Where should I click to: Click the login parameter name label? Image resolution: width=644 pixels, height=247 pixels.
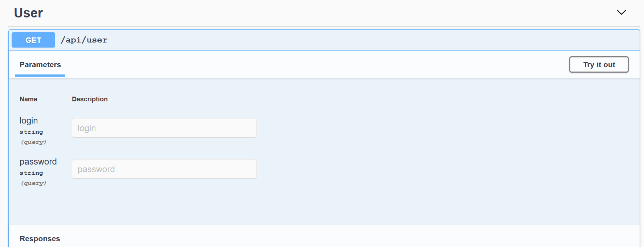(29, 121)
